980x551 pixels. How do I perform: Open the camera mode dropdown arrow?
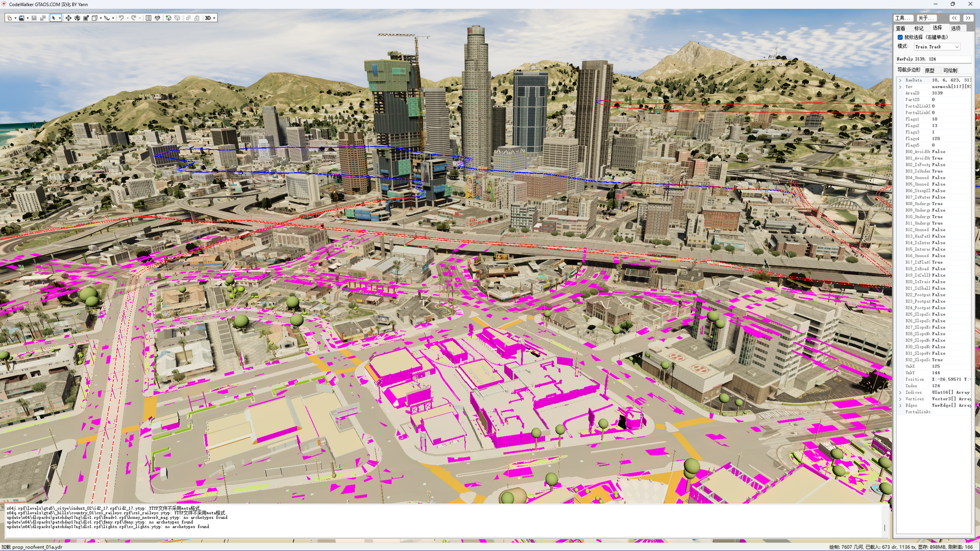pos(214,18)
